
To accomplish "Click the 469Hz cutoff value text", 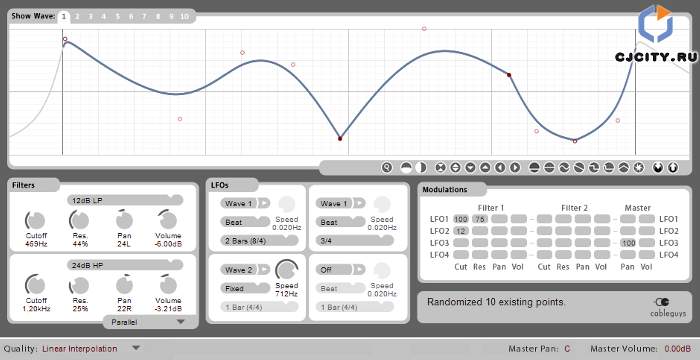I will tap(36, 244).
